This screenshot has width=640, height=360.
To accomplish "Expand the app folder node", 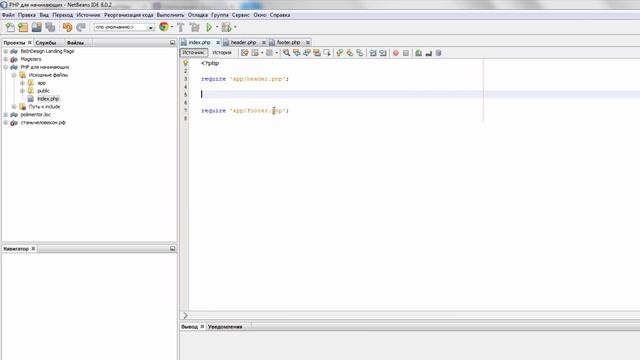I will click(22, 83).
